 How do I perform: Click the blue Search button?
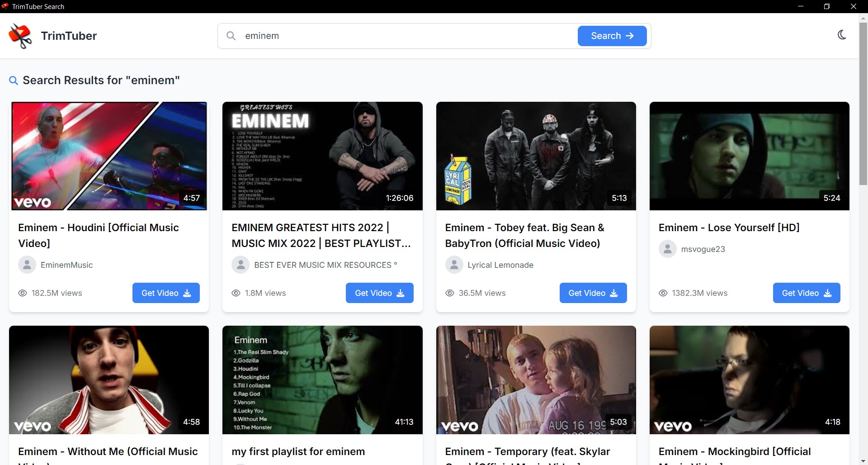tap(612, 36)
